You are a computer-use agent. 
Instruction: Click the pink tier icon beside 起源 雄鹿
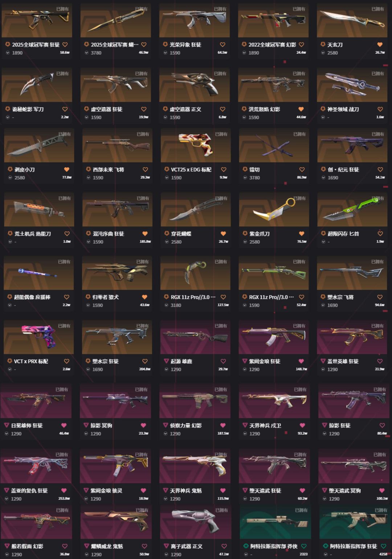coord(166,361)
